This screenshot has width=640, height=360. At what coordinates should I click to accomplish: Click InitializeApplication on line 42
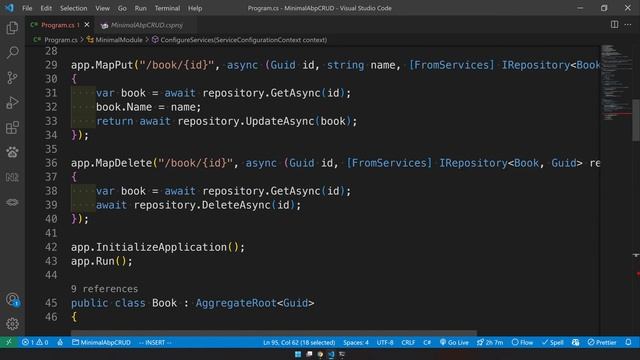click(161, 247)
